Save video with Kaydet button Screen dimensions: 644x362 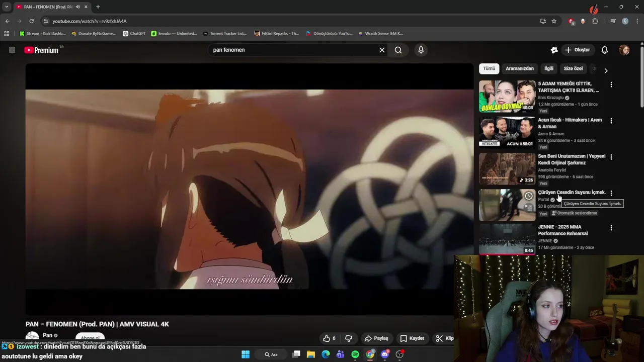tap(412, 338)
